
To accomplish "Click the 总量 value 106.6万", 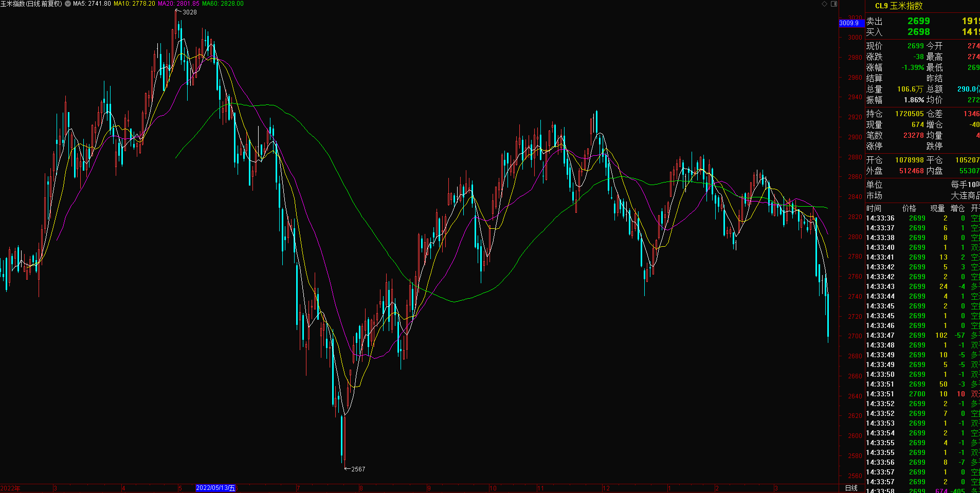I will [910, 89].
